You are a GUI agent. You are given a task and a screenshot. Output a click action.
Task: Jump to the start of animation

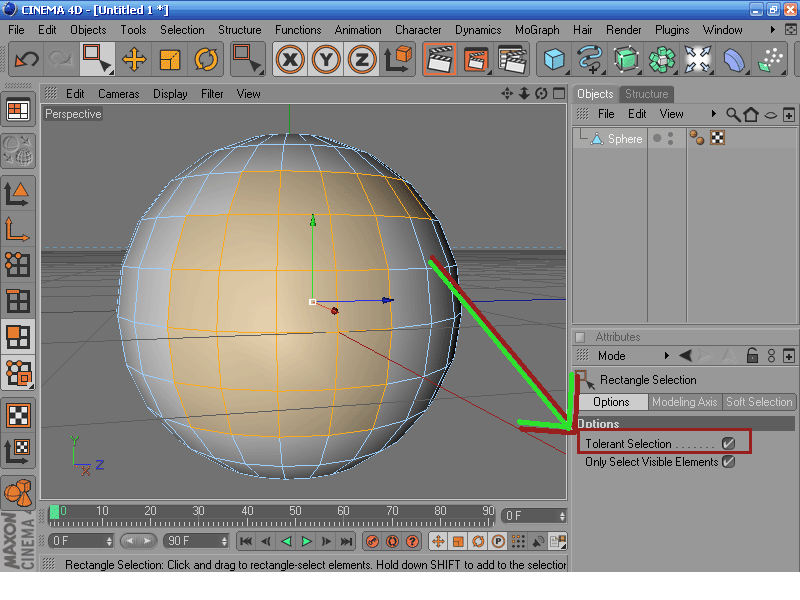[x=246, y=541]
